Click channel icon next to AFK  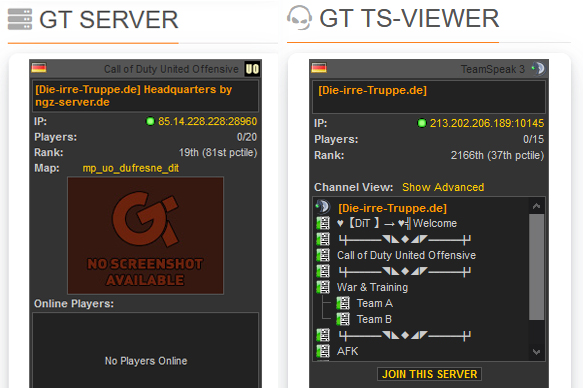[x=323, y=351]
